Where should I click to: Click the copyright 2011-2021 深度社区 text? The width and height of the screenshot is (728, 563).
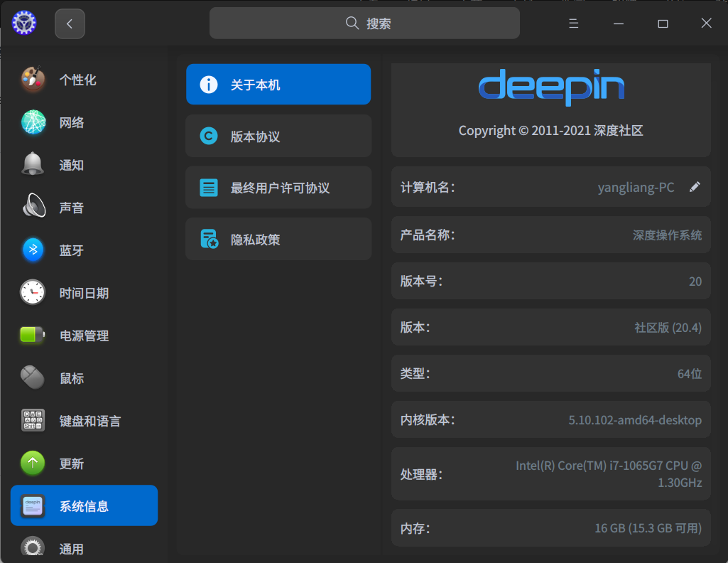(551, 131)
